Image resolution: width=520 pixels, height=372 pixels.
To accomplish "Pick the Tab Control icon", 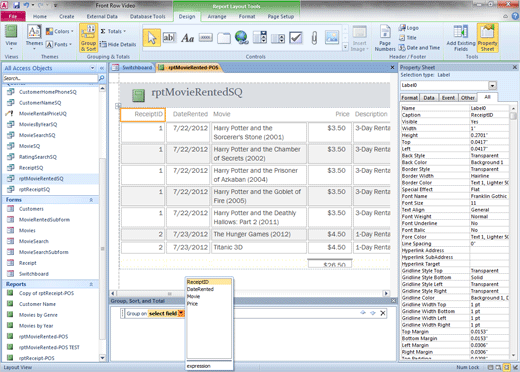I will [224, 38].
